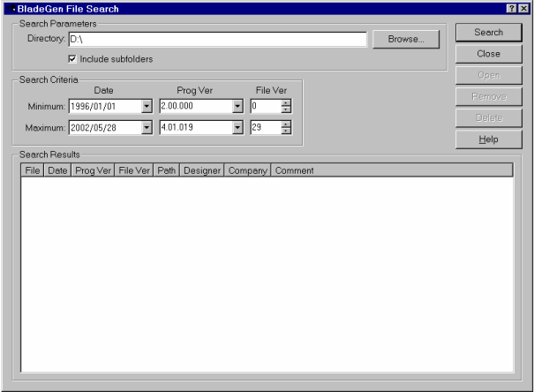Toggle the Include subfolders checkbox
Screen dimensions: 534x392
72,59
